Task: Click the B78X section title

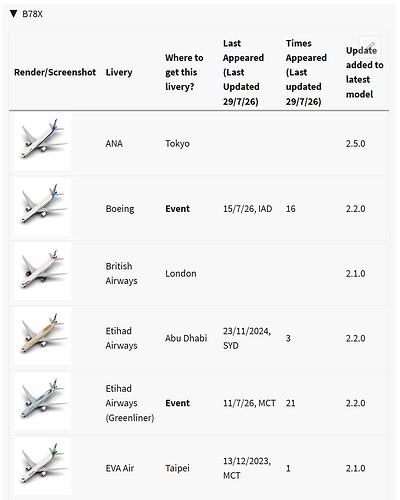Action: tap(32, 14)
